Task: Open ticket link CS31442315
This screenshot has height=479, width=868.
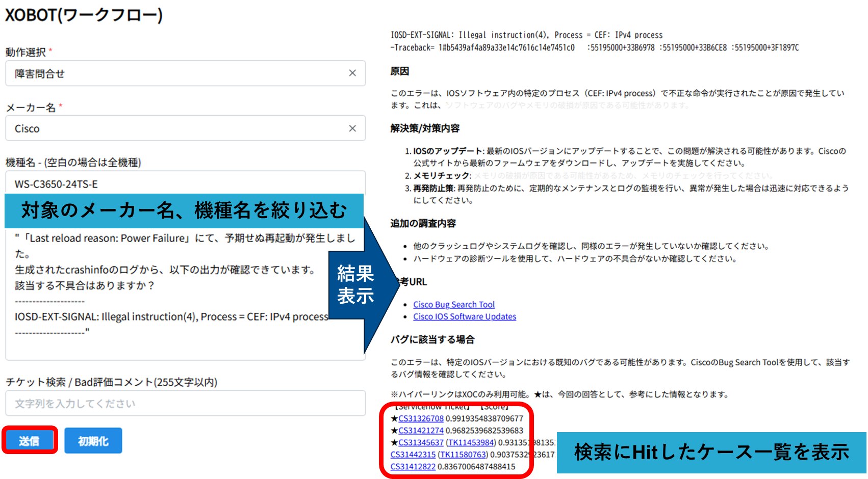Action: (413, 455)
